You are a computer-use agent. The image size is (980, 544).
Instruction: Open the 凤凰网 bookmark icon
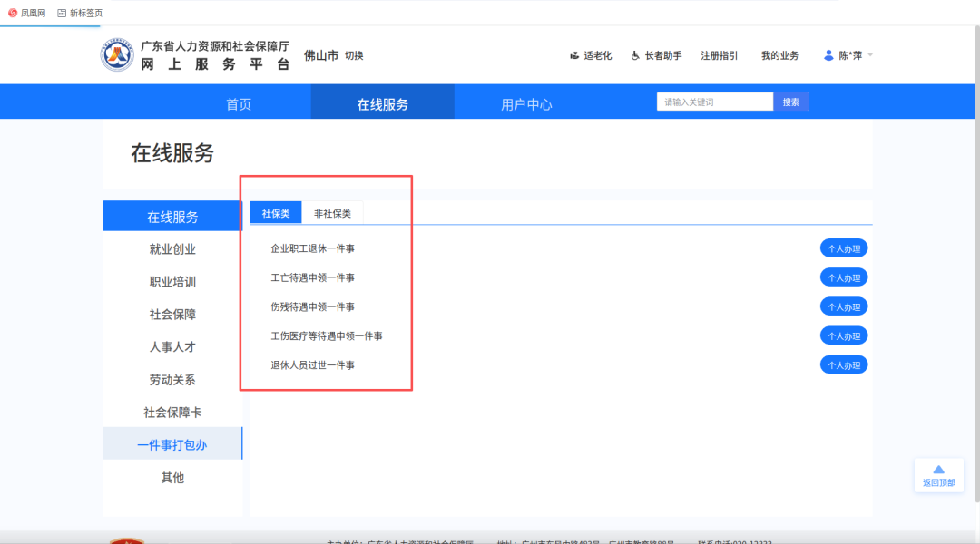pyautogui.click(x=13, y=13)
